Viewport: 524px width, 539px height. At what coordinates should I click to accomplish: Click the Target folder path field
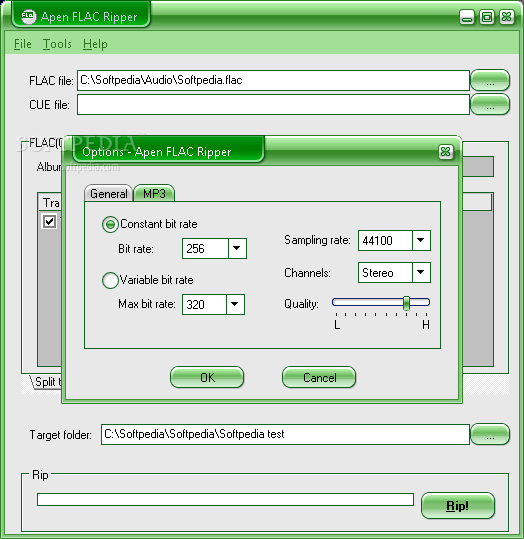coord(285,434)
